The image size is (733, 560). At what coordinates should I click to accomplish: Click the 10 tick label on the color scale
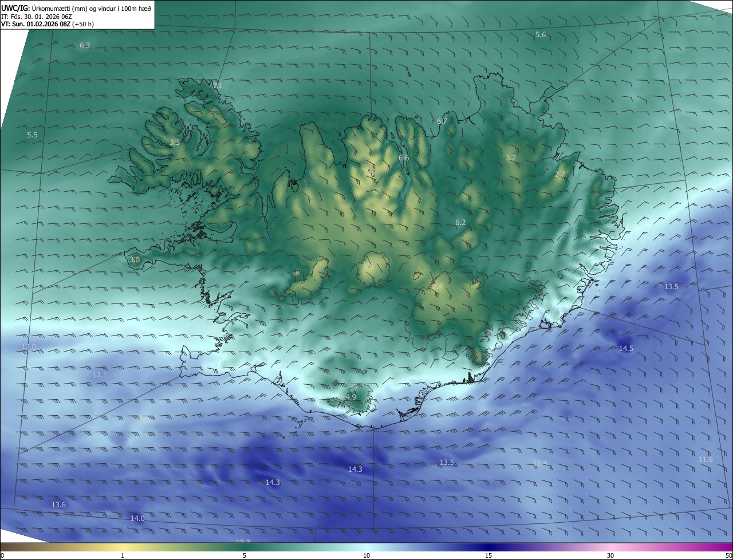pyautogui.click(x=366, y=555)
